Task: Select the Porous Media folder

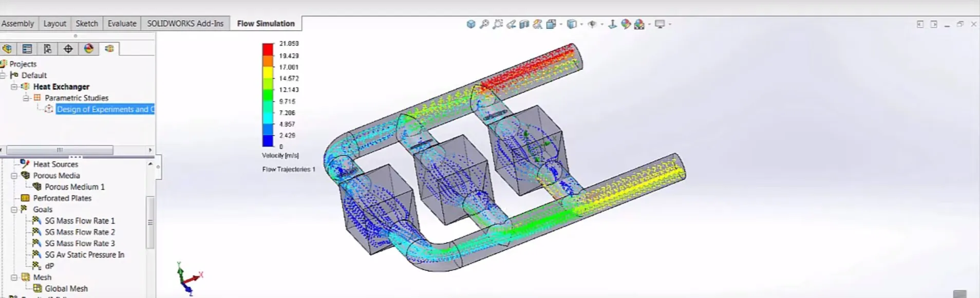Action: click(x=56, y=176)
